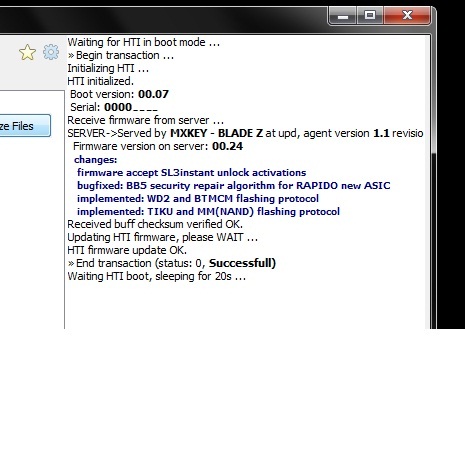
Task: Select the 'HTI firmware update OK' line
Action: 127,250
